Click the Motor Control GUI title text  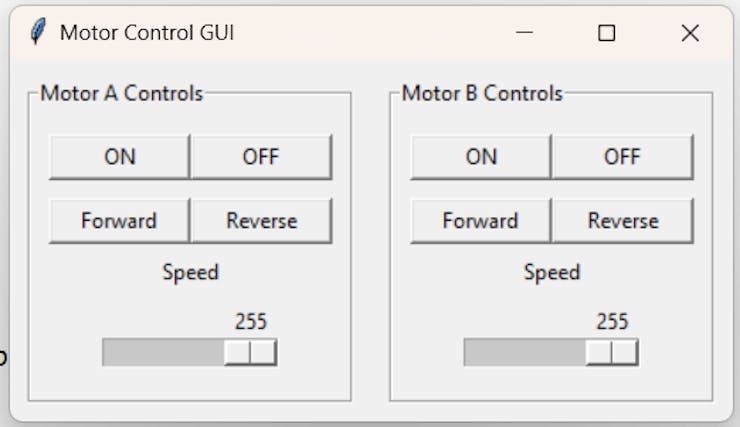pos(147,33)
